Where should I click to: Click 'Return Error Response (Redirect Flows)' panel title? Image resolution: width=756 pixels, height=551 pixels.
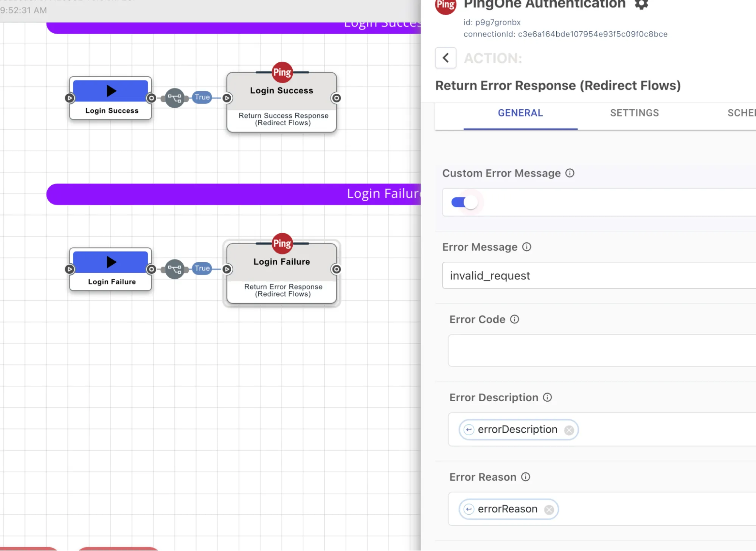click(x=558, y=85)
